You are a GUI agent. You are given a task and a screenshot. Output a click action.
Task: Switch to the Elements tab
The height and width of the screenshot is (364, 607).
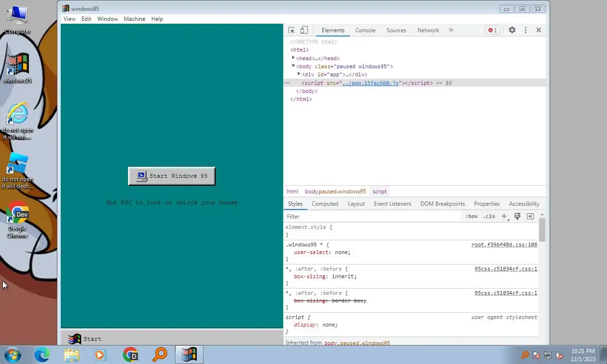333,30
